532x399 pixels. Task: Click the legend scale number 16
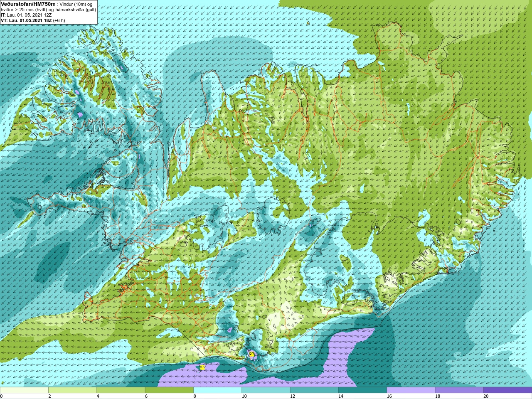[x=389, y=396]
